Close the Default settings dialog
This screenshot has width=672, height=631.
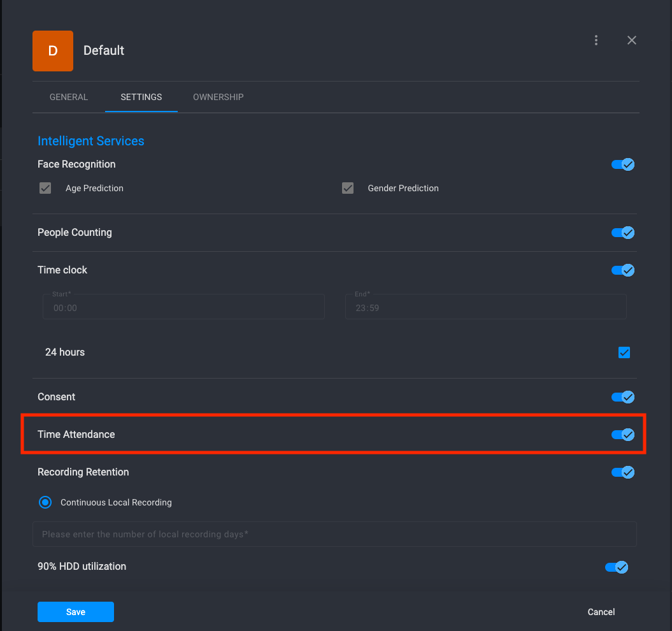click(x=631, y=40)
